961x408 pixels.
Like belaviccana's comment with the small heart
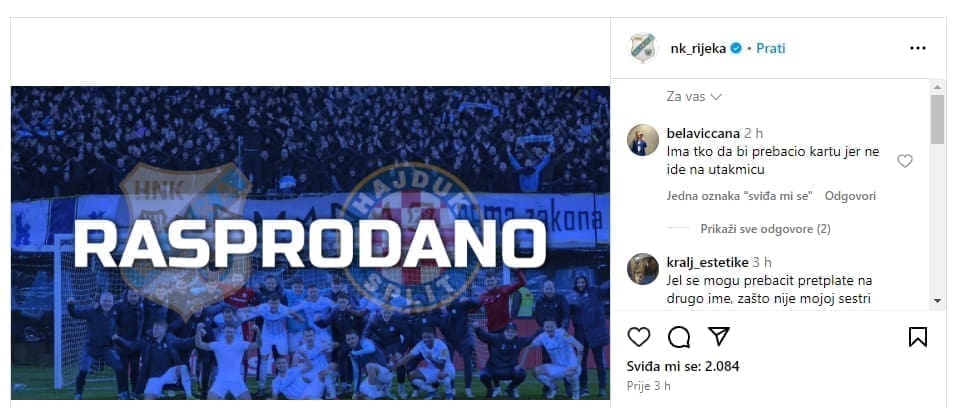point(905,161)
